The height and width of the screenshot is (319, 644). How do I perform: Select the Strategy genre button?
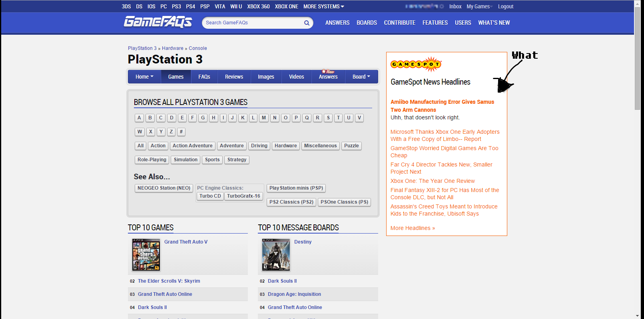click(x=237, y=160)
